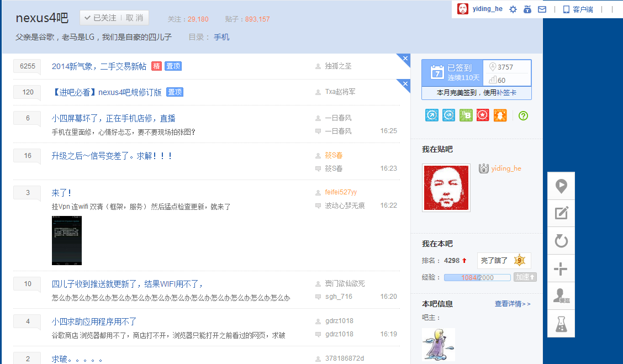Click the first blue arrow badge icon
The image size is (623, 364).
(432, 115)
